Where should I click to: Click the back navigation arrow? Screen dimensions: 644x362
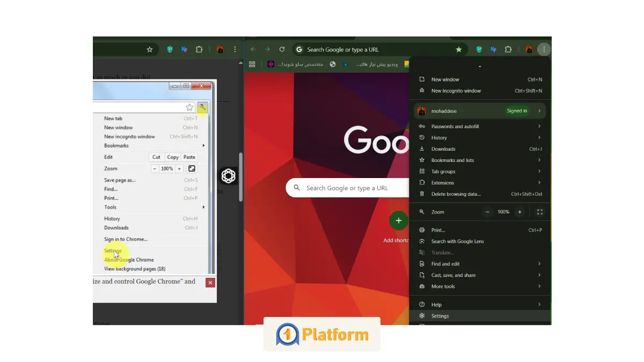[253, 49]
